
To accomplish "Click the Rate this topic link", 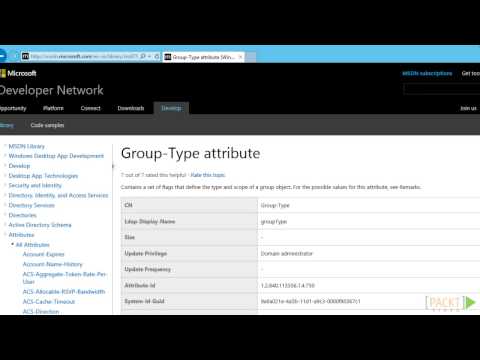I will click(208, 175).
